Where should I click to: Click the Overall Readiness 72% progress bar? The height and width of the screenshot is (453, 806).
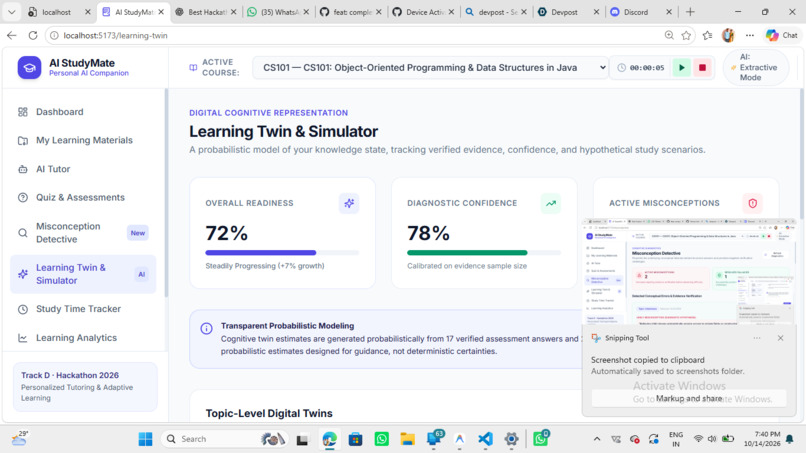[x=282, y=252]
